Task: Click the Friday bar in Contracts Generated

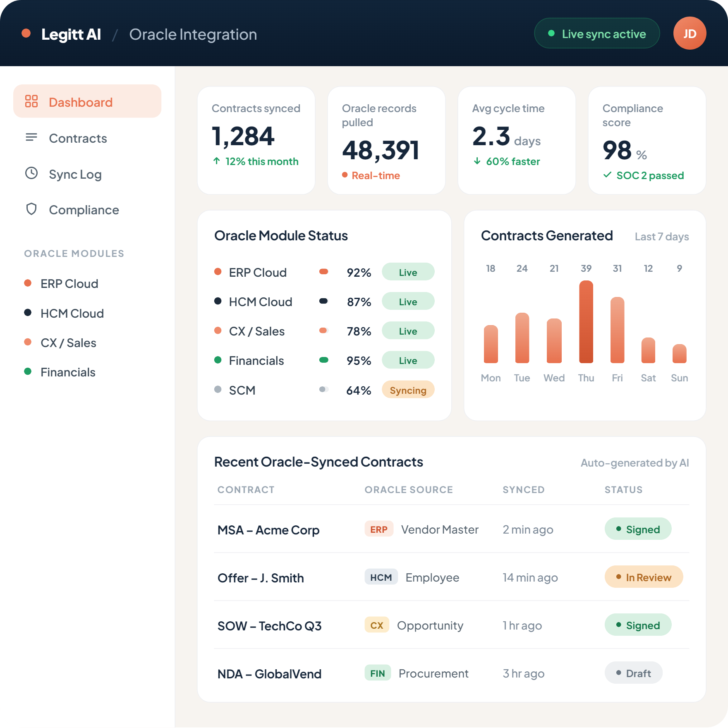Action: tap(617, 330)
